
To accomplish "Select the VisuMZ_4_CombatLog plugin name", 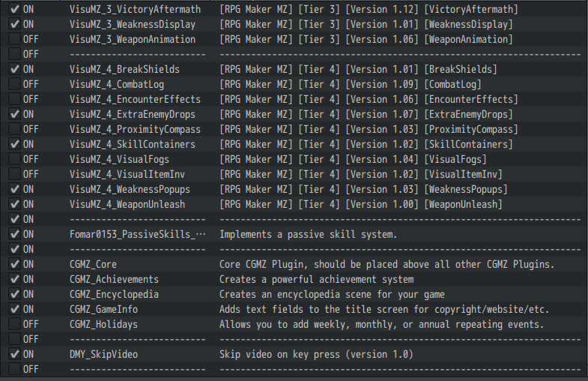I will point(117,85).
